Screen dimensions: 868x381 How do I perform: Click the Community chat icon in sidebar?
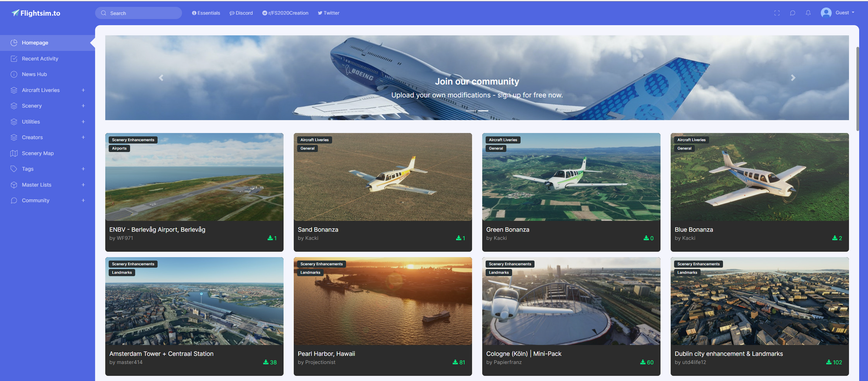14,200
